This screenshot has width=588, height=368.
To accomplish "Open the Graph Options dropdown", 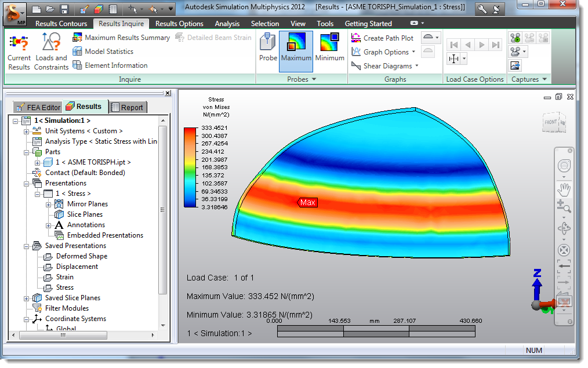I will coord(383,52).
